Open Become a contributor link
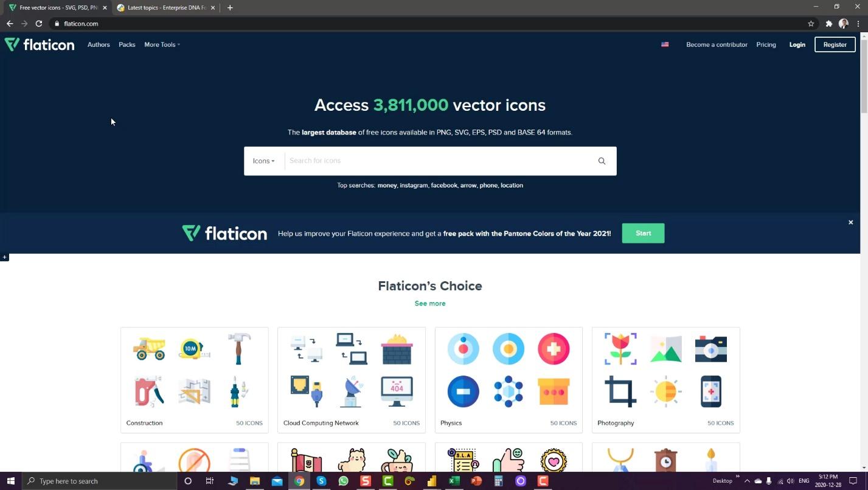This screenshot has height=490, width=868. click(x=717, y=44)
